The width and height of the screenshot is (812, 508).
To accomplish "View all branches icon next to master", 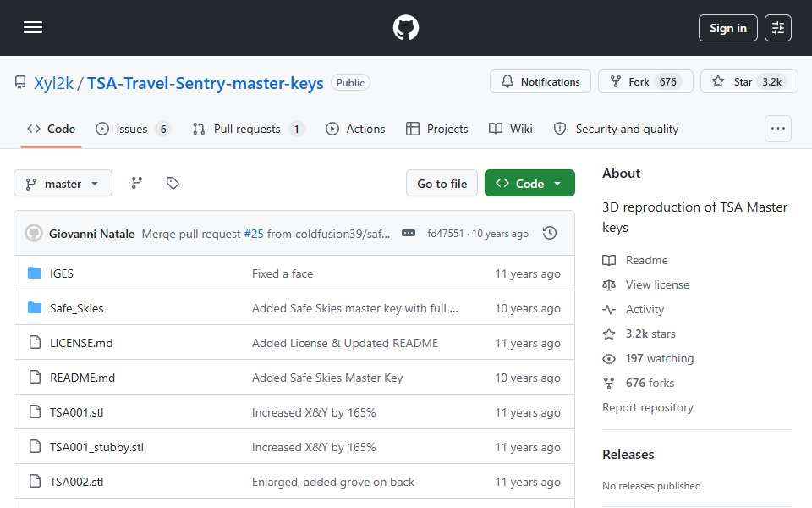I will pyautogui.click(x=137, y=183).
